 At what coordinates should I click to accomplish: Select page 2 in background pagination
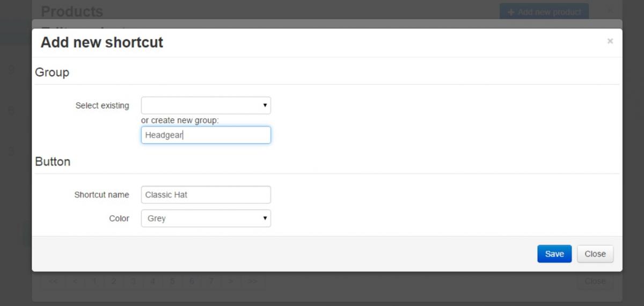pyautogui.click(x=114, y=281)
